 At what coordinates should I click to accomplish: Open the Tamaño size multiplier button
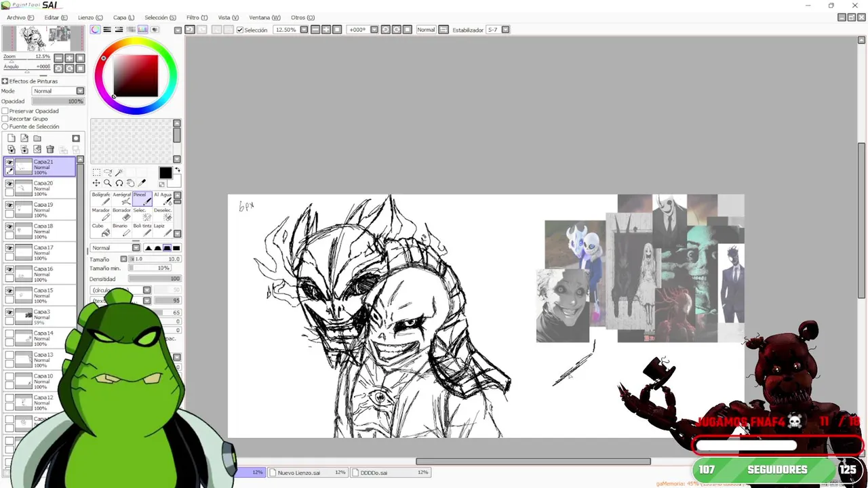pyautogui.click(x=123, y=259)
